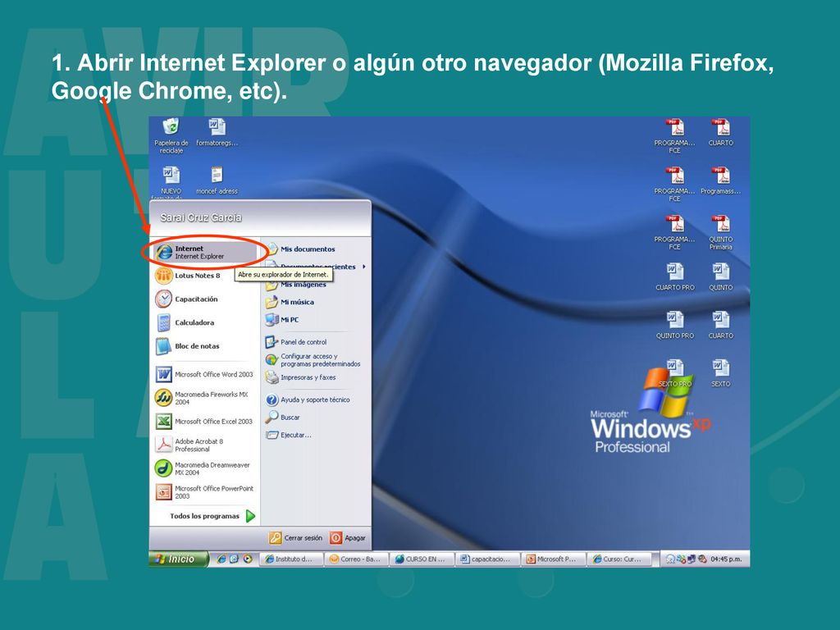The height and width of the screenshot is (630, 840).
Task: Open Ayuda y soporte técnico
Action: tap(308, 399)
